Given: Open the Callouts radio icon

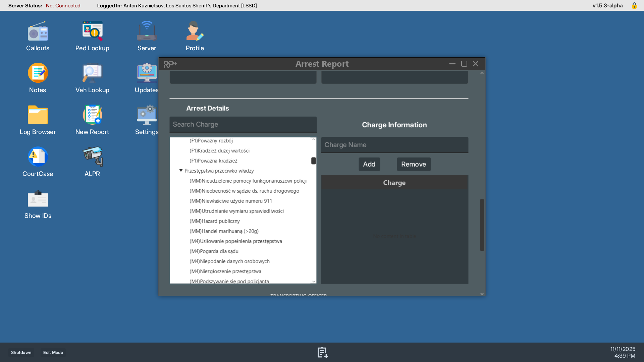Looking at the screenshot, I should [x=38, y=32].
